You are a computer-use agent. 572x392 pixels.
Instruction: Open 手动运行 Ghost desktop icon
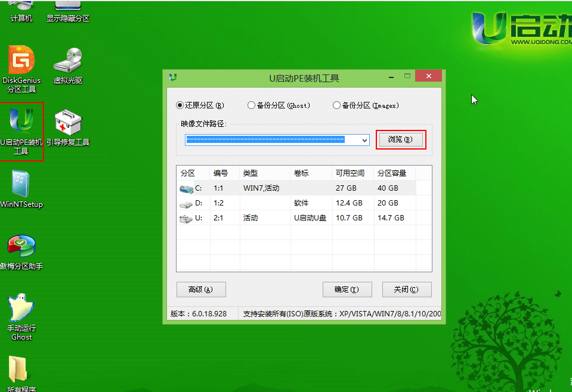[21, 317]
